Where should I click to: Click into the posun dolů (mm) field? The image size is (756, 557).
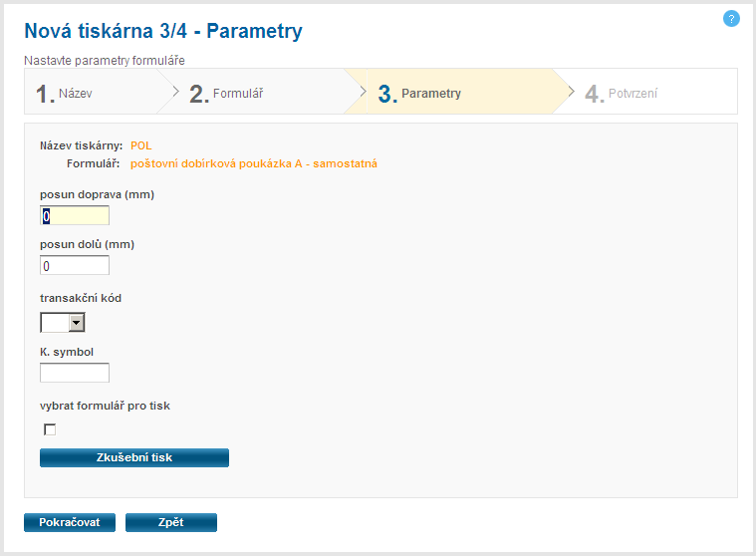[75, 265]
